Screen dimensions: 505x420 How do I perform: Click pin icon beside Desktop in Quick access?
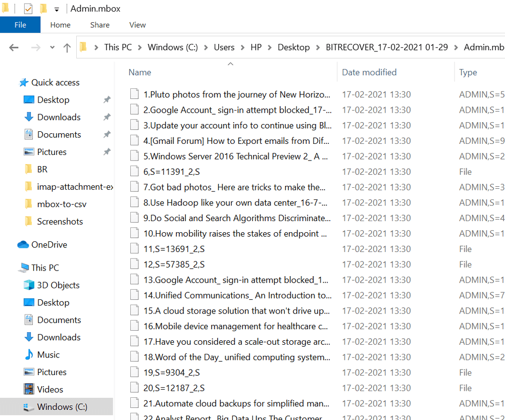point(107,100)
